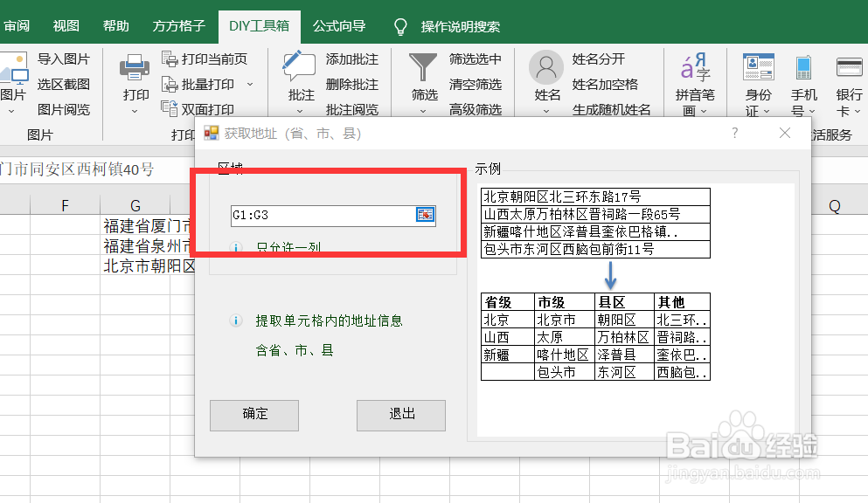Viewport: 868px width, 503px height.
Task: Open the 公式向导 ribbon tab
Action: point(339,26)
